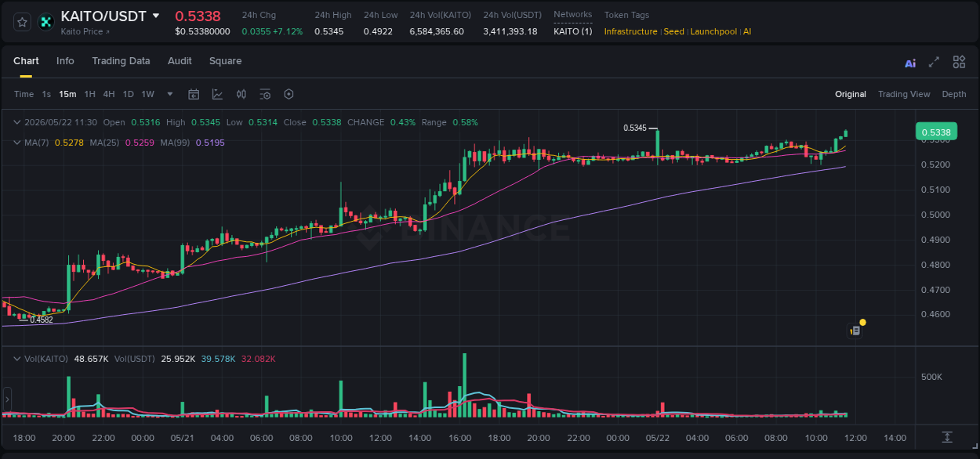Click the 24h Vol(KAITO) value 6,584,365.60
Screen dimensions: 980x459
click(x=437, y=31)
